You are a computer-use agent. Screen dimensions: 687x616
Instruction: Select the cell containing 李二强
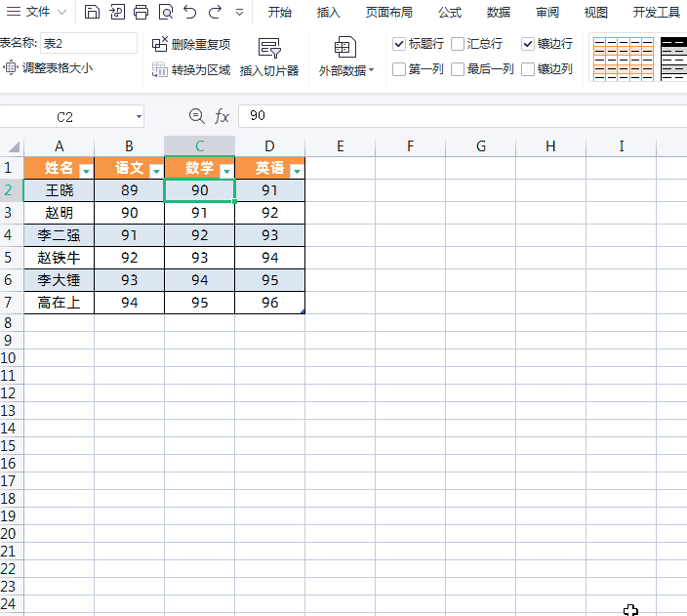click(60, 235)
